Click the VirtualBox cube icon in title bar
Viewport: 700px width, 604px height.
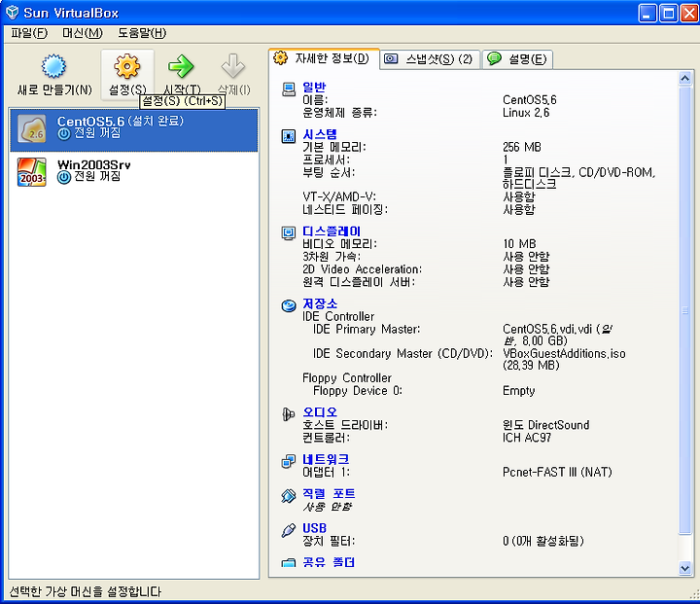click(x=13, y=13)
